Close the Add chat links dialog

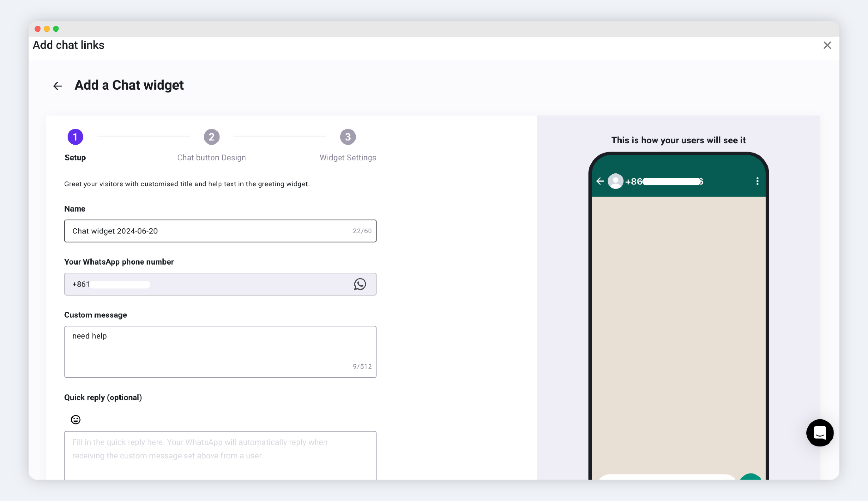point(827,45)
